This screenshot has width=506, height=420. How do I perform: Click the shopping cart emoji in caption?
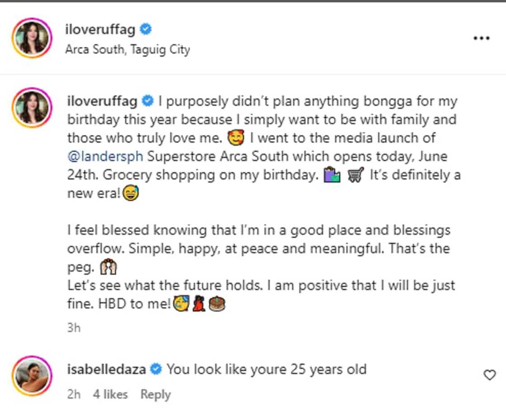[356, 175]
